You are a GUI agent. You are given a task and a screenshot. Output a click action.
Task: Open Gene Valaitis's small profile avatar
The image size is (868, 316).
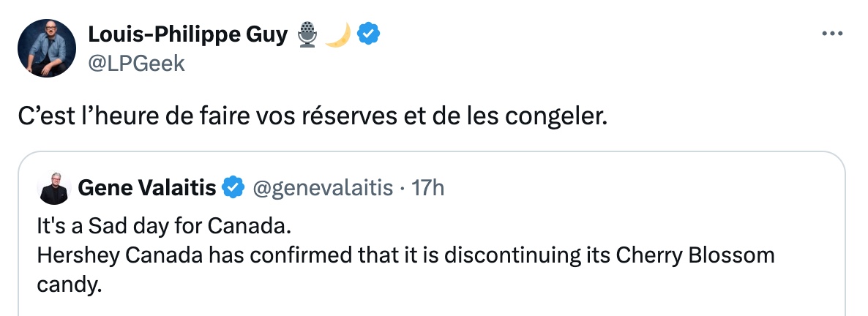pos(53,189)
